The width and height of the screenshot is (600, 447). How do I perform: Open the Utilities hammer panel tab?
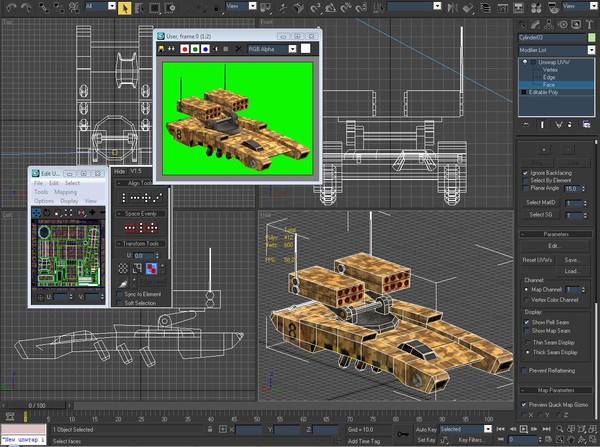[x=589, y=25]
